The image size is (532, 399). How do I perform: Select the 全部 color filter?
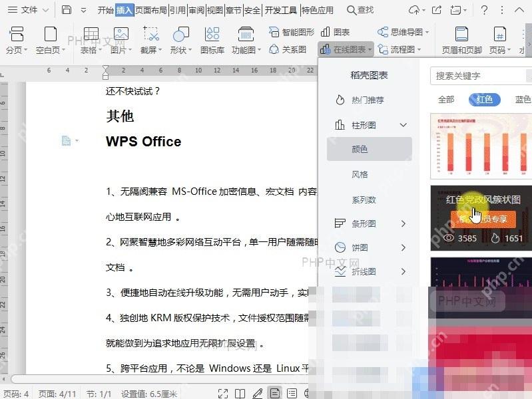coord(446,99)
